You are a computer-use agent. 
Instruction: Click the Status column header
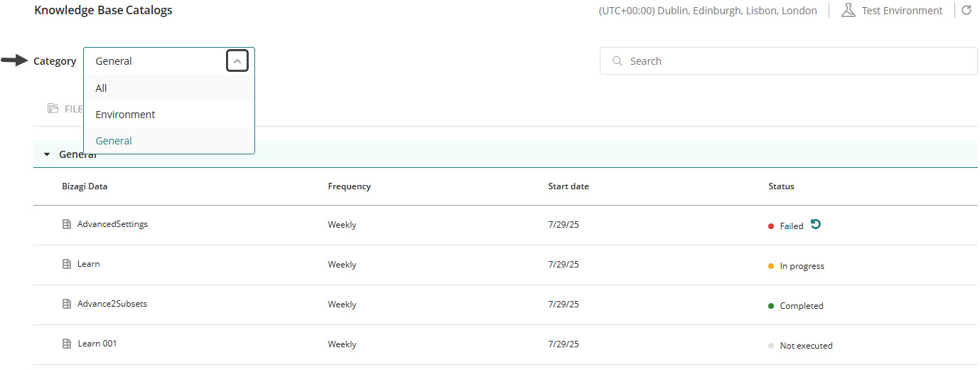(781, 186)
